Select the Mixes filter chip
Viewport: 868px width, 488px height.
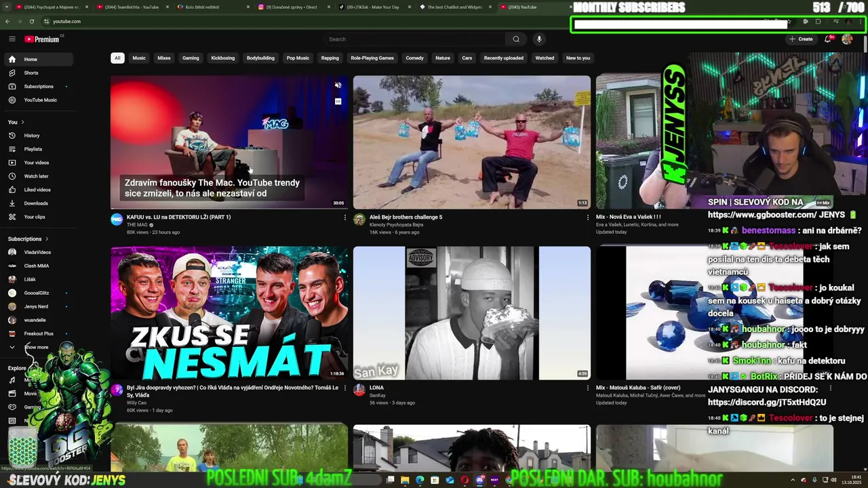[164, 58]
